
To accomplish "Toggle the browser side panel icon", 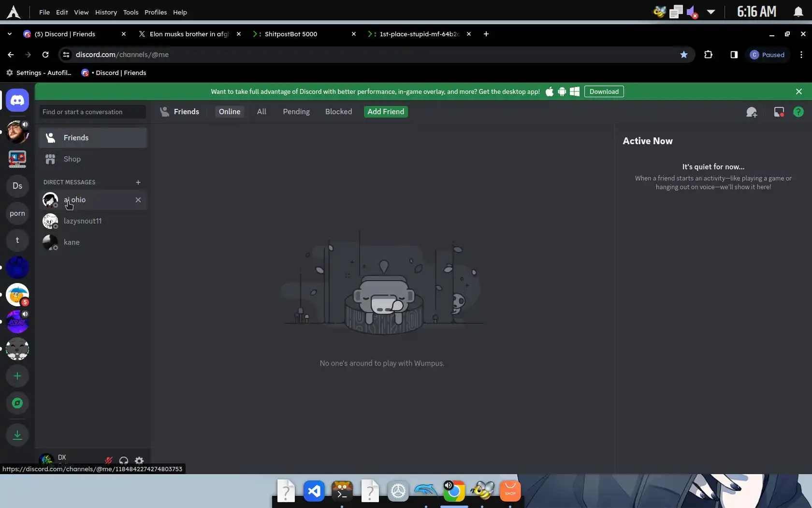I will (x=734, y=55).
